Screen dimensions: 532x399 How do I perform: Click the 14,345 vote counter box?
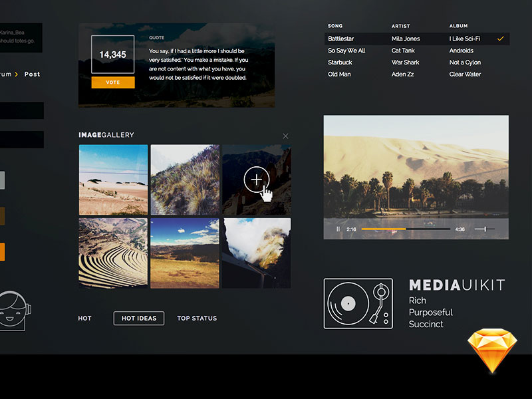tap(112, 55)
